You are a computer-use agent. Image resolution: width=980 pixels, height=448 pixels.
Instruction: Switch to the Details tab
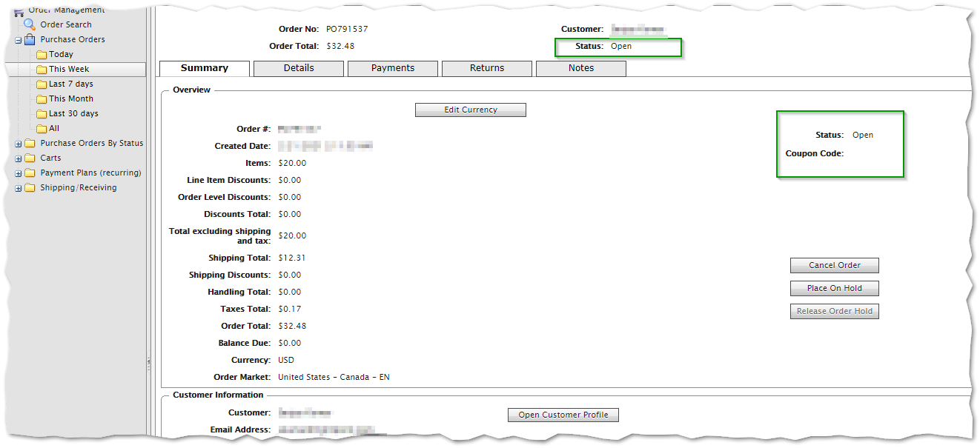(x=299, y=68)
